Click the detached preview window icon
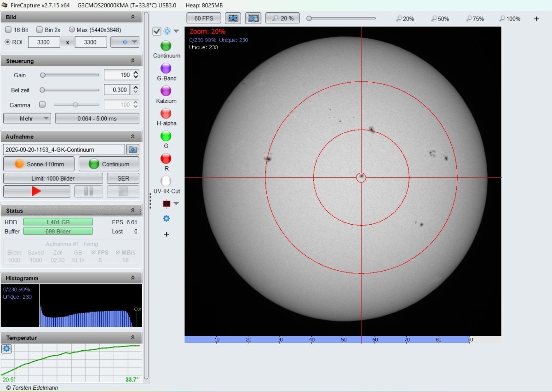This screenshot has width=552, height=392. pos(253,18)
